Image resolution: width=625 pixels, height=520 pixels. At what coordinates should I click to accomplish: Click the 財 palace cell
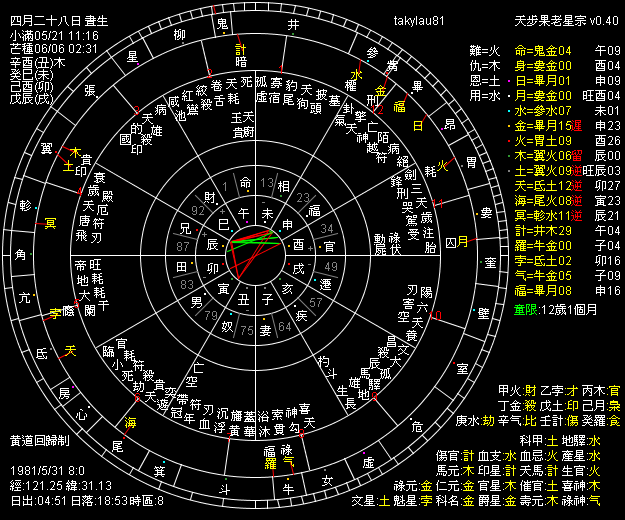click(210, 195)
